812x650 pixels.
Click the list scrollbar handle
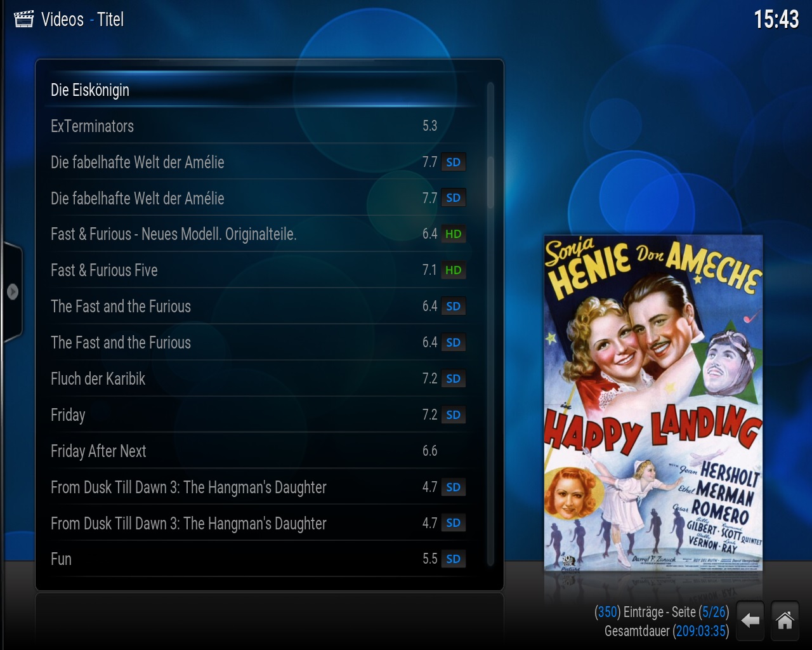point(490,182)
